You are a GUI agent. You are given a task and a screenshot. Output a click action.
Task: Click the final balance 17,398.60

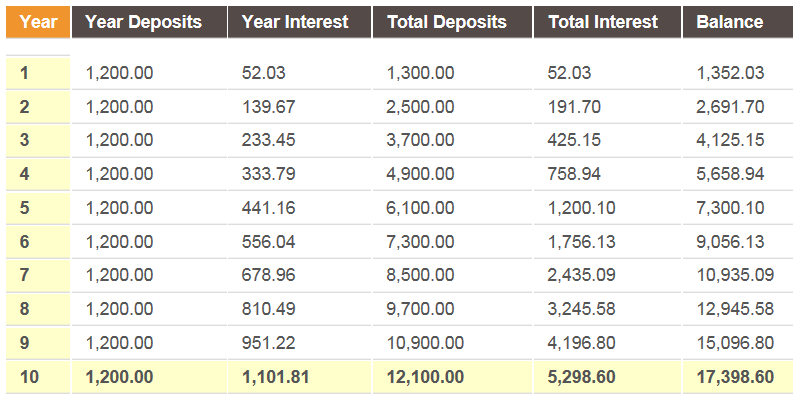[x=735, y=377]
